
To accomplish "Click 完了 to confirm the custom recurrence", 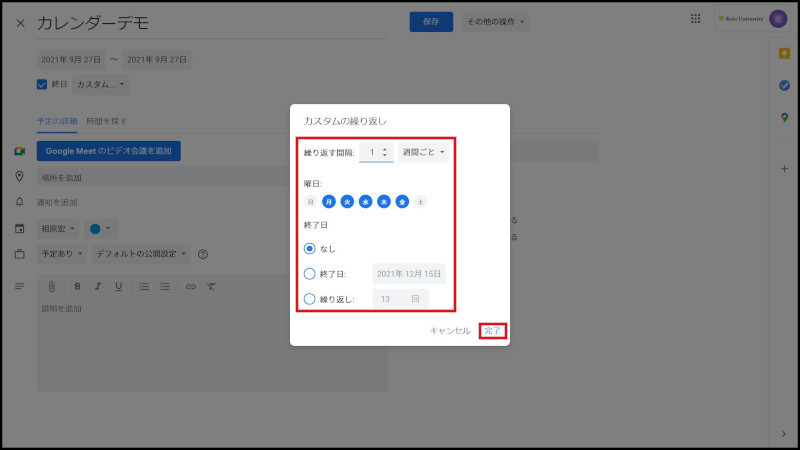I will click(x=492, y=330).
